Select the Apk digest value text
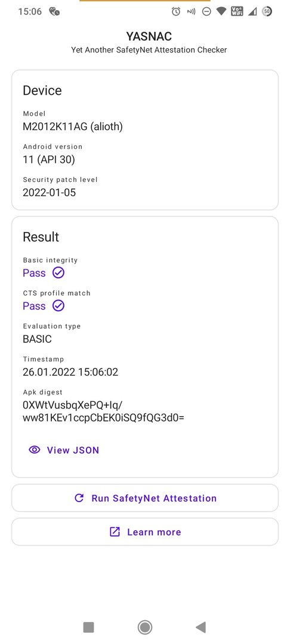 coord(103,411)
